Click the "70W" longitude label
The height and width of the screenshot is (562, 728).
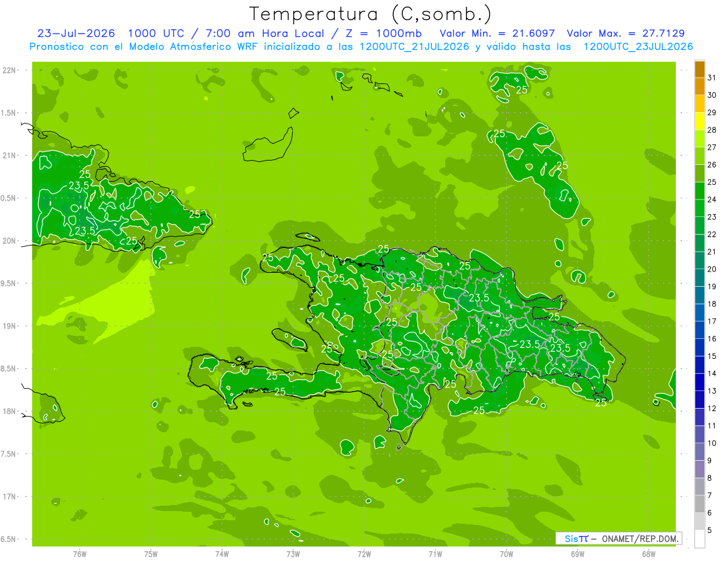507,554
